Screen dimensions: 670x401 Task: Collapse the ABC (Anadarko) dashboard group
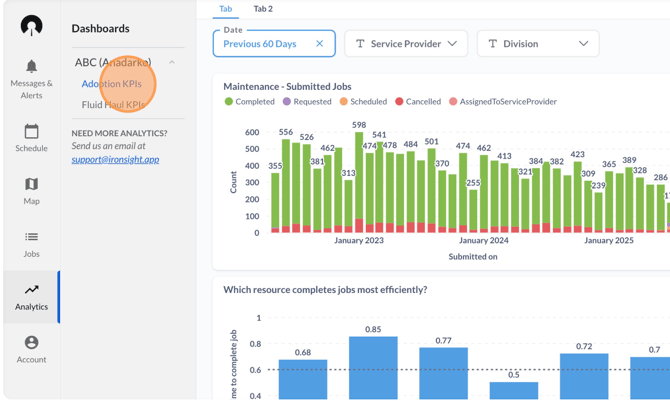172,62
